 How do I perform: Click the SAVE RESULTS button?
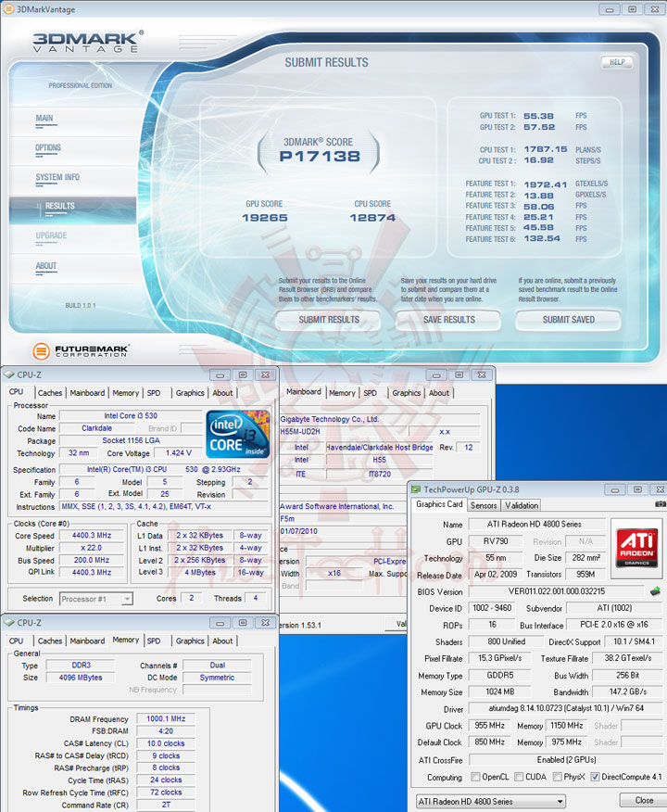[x=448, y=320]
